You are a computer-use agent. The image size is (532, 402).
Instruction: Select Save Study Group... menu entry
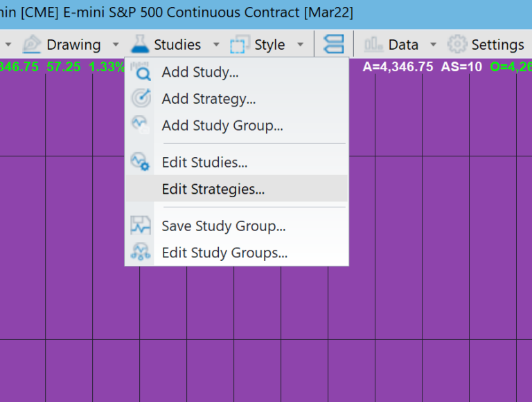click(x=223, y=226)
